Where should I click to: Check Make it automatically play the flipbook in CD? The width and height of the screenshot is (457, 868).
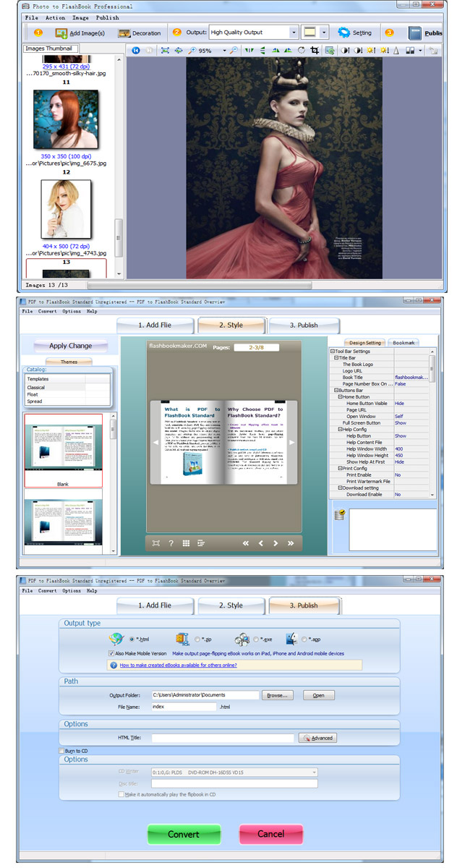[x=121, y=794]
